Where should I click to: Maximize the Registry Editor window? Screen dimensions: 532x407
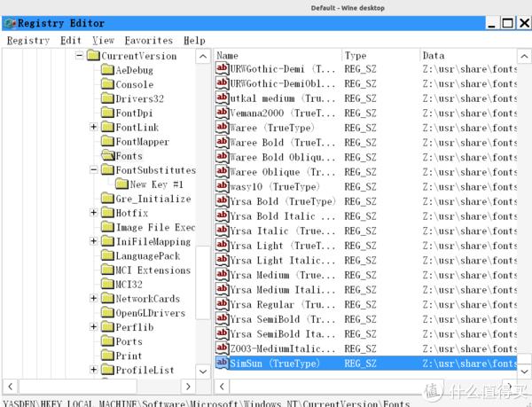click(x=508, y=23)
